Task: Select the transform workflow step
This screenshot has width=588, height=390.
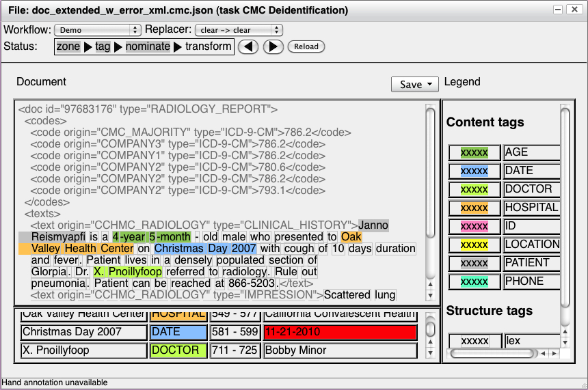Action: [x=208, y=46]
